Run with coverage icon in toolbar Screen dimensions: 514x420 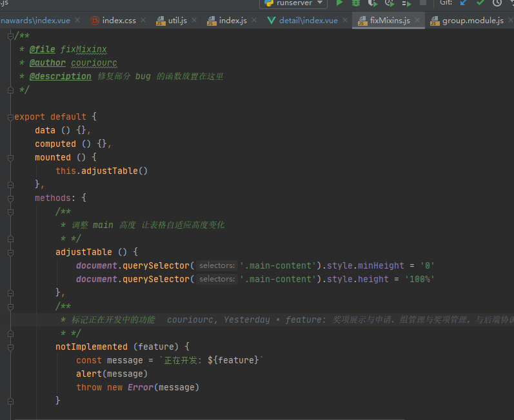pos(373,3)
